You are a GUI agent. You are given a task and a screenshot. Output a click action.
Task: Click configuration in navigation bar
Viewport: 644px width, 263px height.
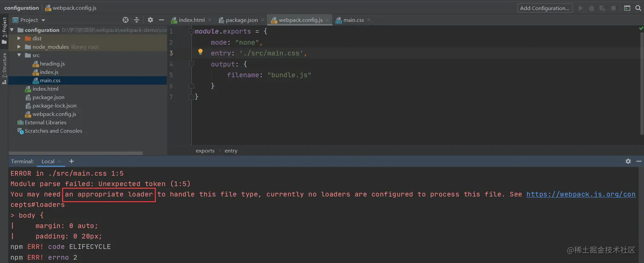coord(21,8)
